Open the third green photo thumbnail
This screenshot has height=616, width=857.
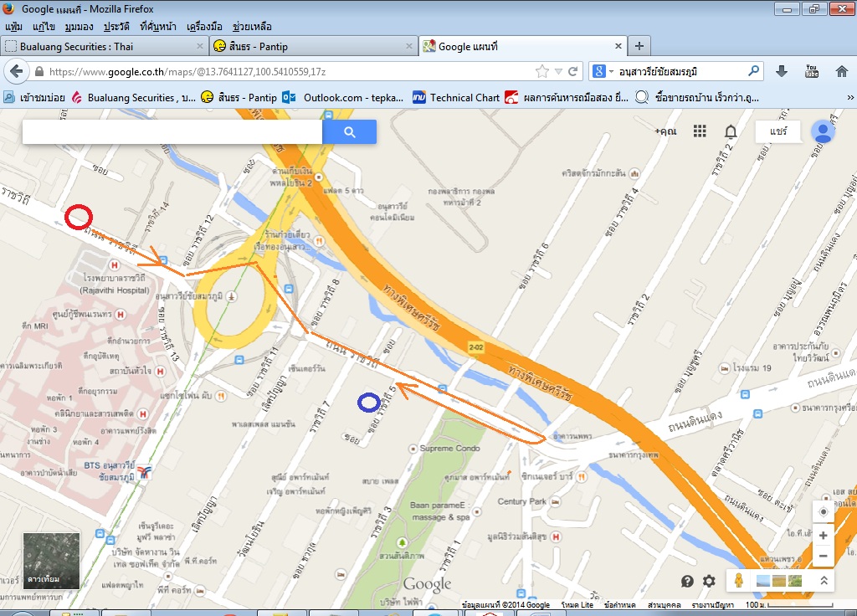tap(795, 581)
